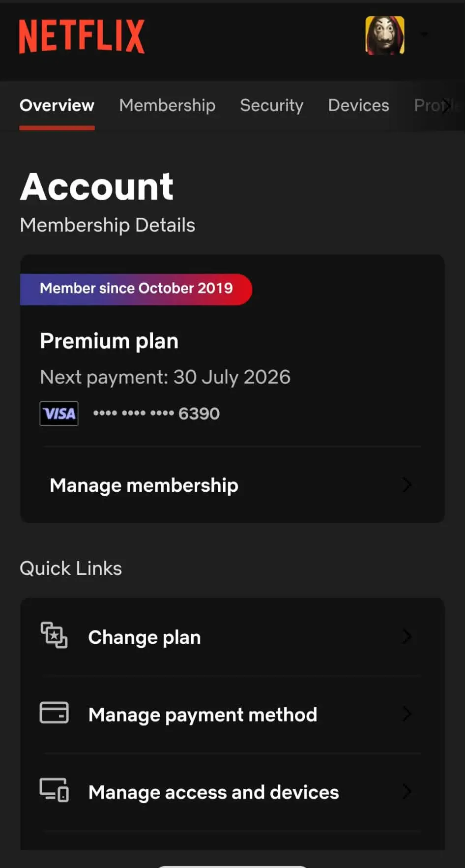Open Manage payment method chevron

tap(407, 714)
